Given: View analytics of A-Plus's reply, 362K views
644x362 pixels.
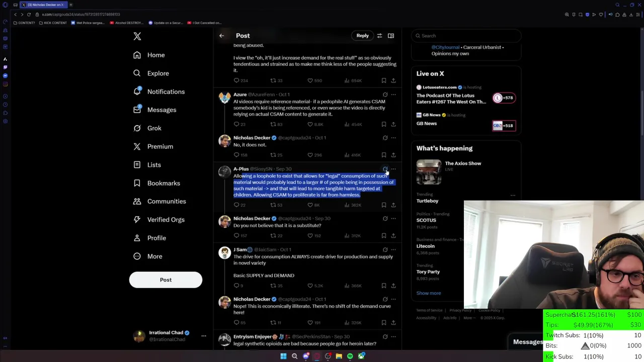Looking at the screenshot, I should tap(352, 205).
